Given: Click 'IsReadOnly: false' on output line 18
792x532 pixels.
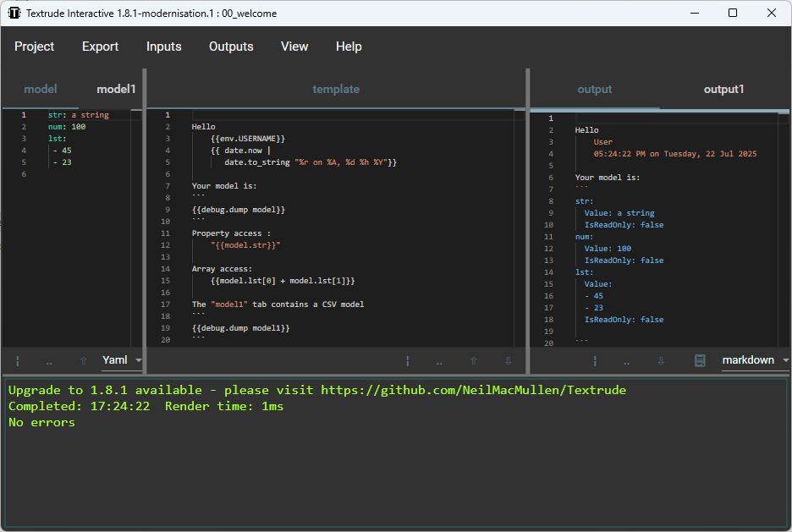Looking at the screenshot, I should tap(624, 320).
